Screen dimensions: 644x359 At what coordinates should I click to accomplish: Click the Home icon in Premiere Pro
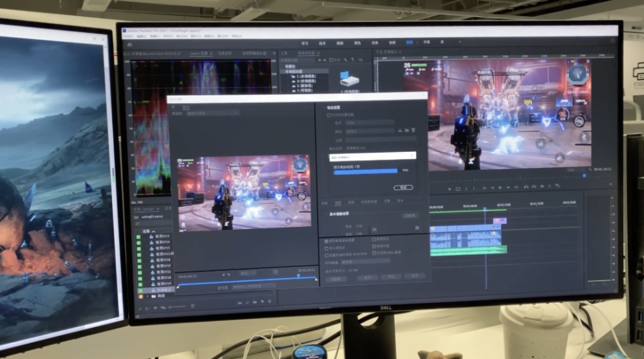pyautogui.click(x=130, y=44)
